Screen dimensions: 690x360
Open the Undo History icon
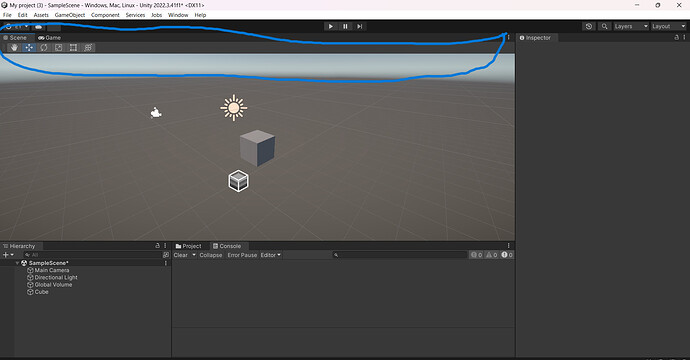point(589,26)
